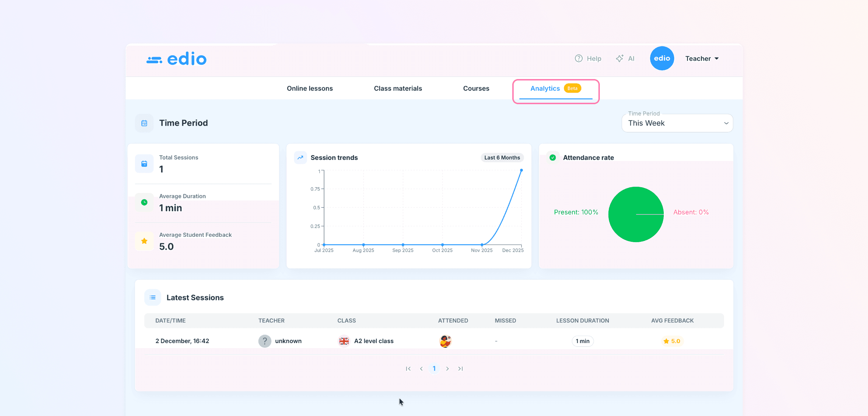868x416 pixels.
Task: Go to the Courses tab
Action: 476,88
